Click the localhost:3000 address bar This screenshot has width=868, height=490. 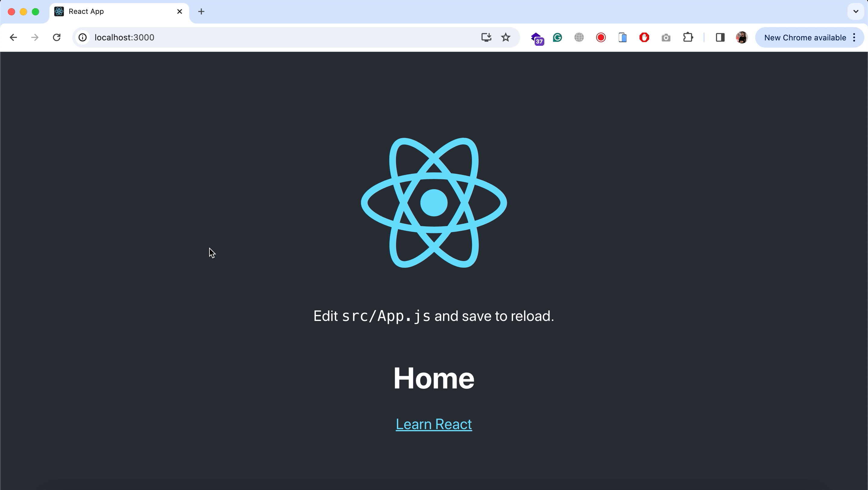[124, 37]
